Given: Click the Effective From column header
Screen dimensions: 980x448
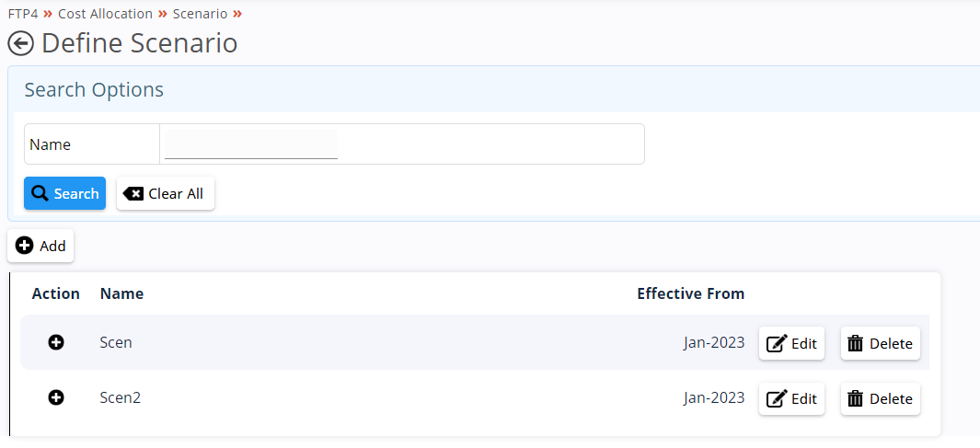Looking at the screenshot, I should coord(691,293).
